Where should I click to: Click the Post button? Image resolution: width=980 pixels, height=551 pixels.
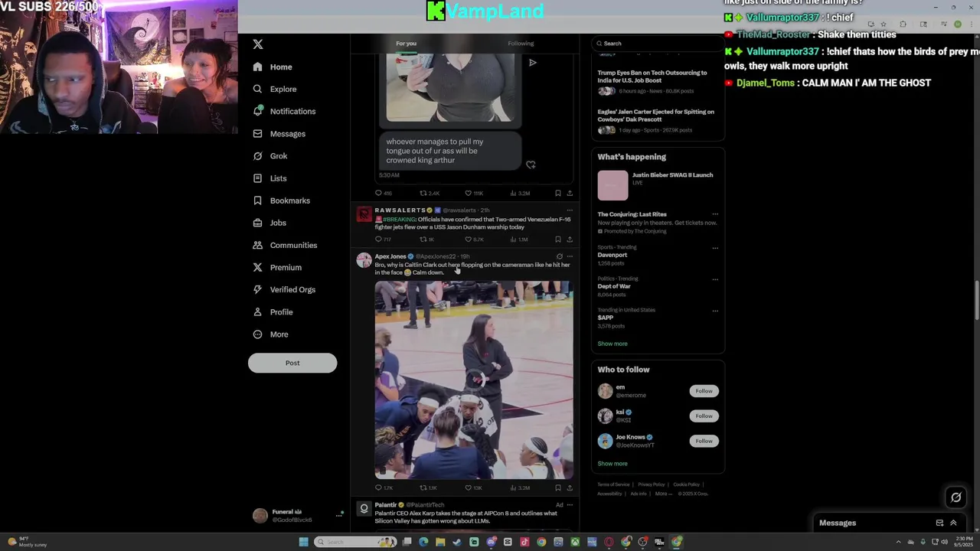[292, 363]
